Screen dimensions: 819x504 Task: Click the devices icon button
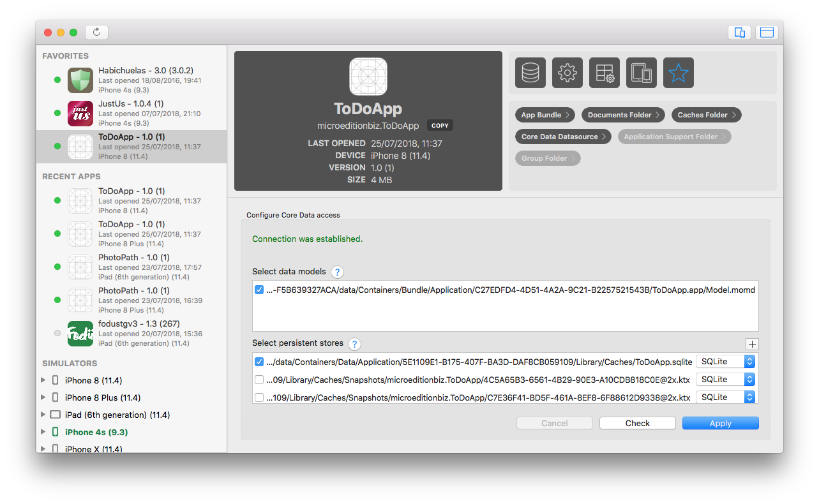pos(642,73)
